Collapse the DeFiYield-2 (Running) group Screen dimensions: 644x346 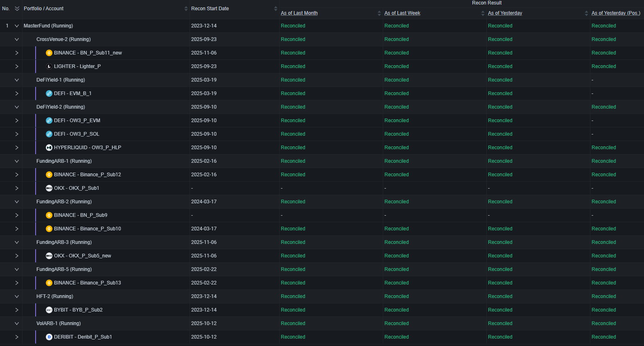17,107
